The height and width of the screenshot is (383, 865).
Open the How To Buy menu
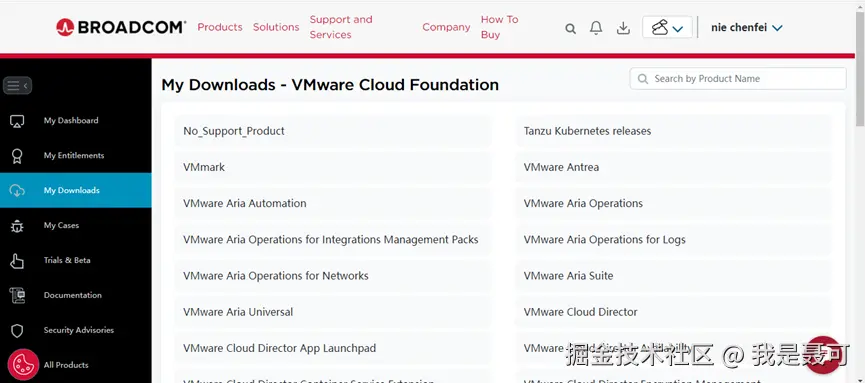499,27
